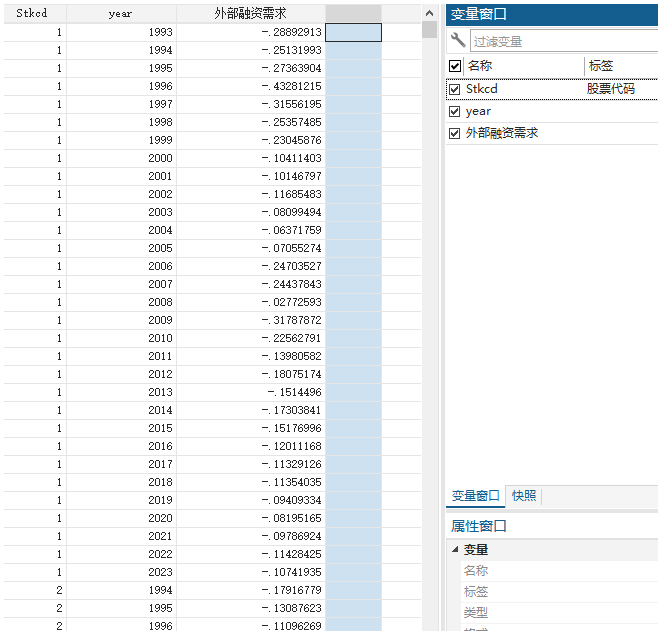This screenshot has width=658, height=631.
Task: Click the cell with value -.24703527
Action: click(251, 266)
